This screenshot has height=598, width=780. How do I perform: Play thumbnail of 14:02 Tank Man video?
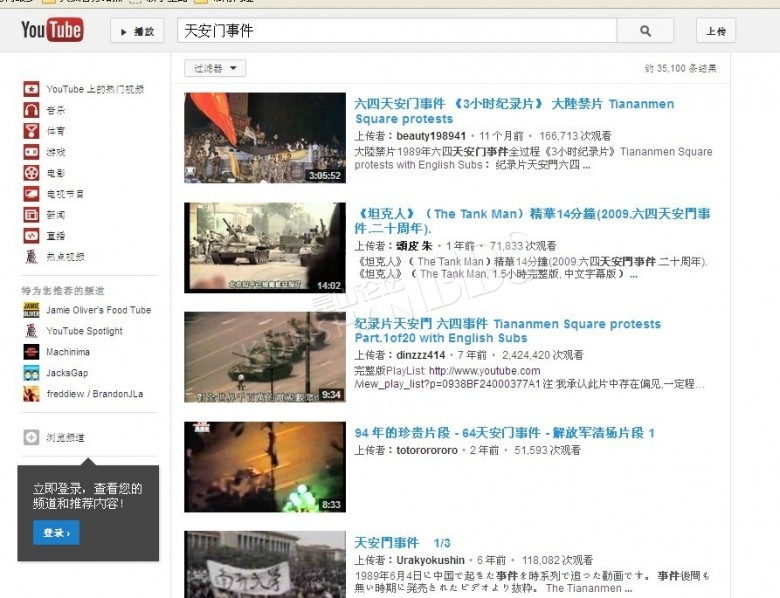pos(265,247)
